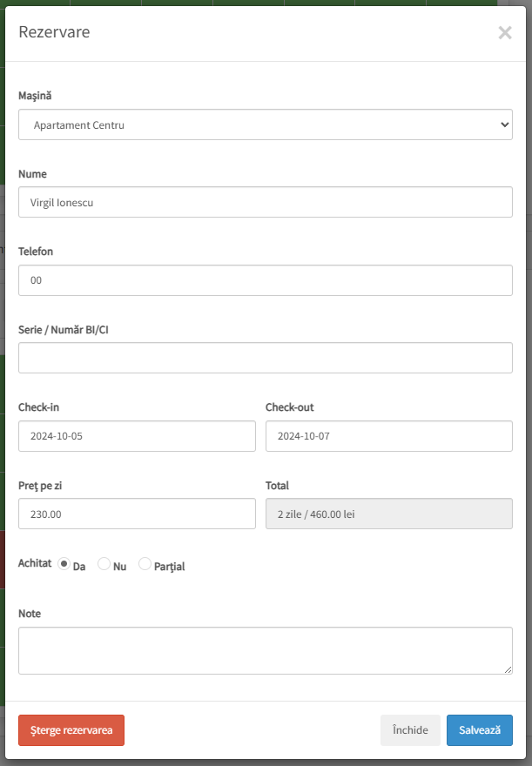Click inside the Note textarea
The height and width of the screenshot is (766, 532).
266,650
